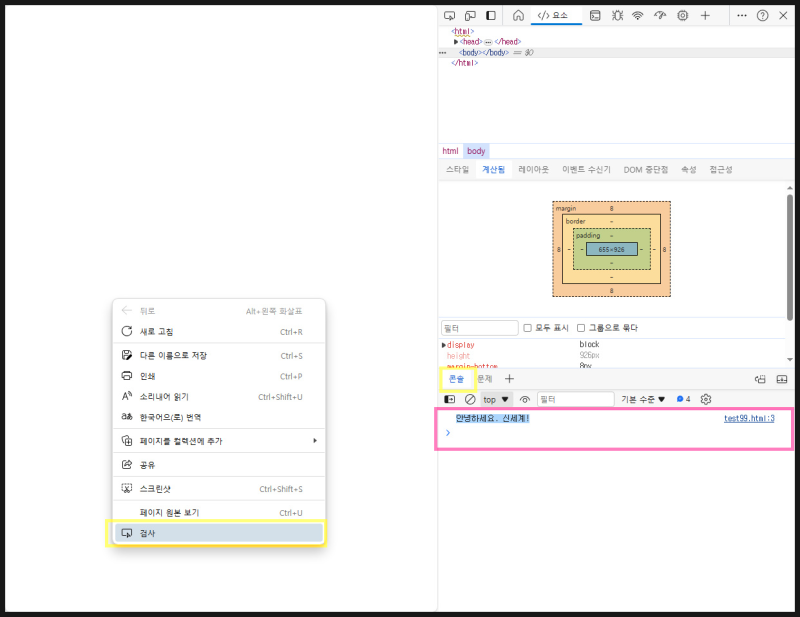Check the 그룹으로 묶다 checkbox
This screenshot has height=617, width=800.
click(581, 328)
